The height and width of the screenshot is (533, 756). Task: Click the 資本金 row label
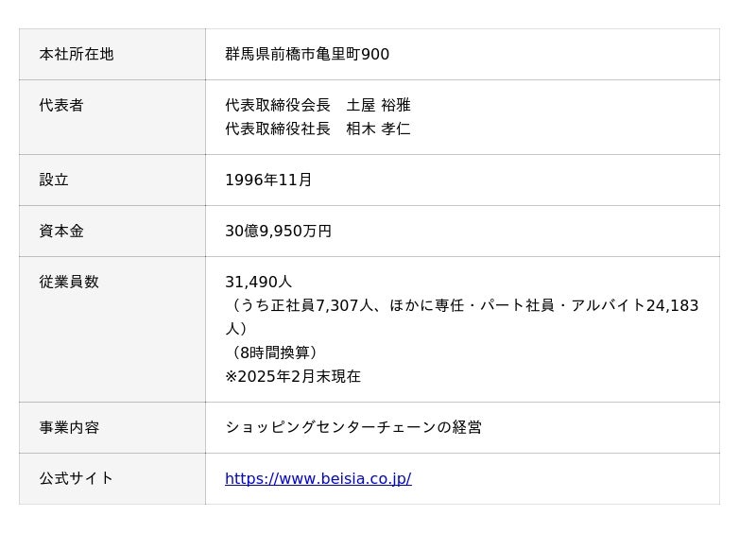tap(61, 231)
